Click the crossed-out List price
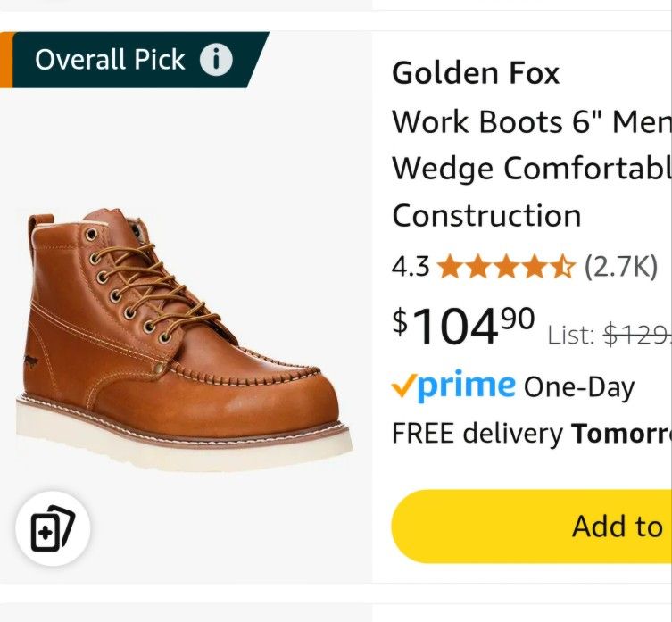This screenshot has width=672, height=622. (x=635, y=336)
